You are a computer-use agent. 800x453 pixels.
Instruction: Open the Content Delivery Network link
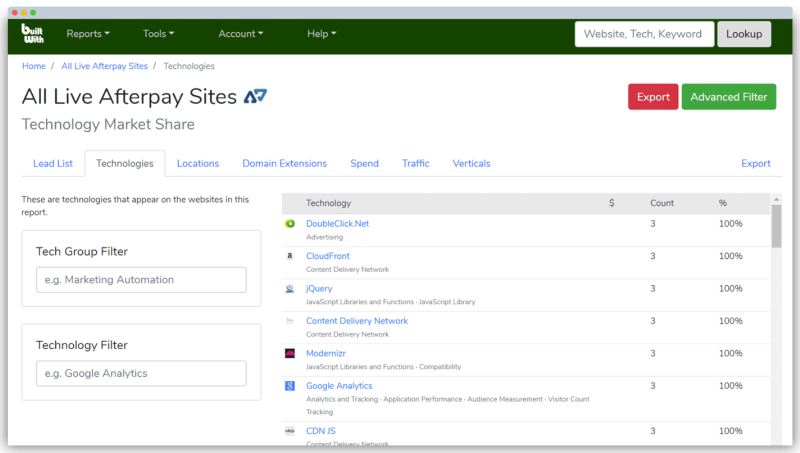[357, 321]
